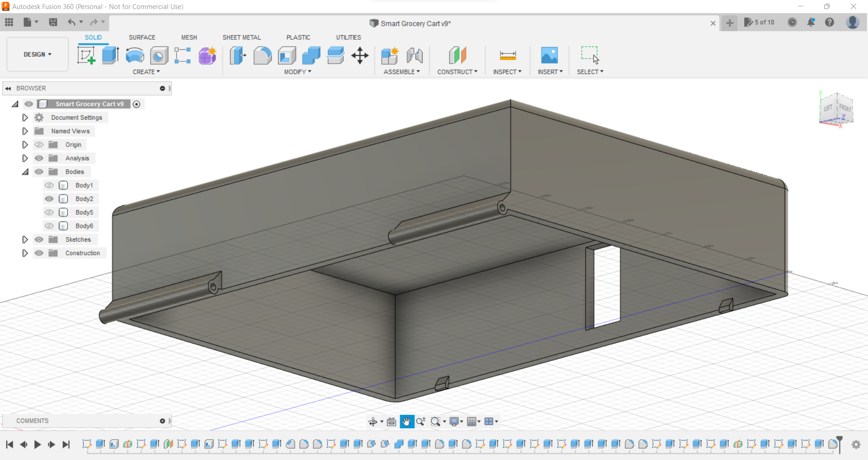Choose the Fillet tool
The height and width of the screenshot is (460, 868).
coord(262,56)
